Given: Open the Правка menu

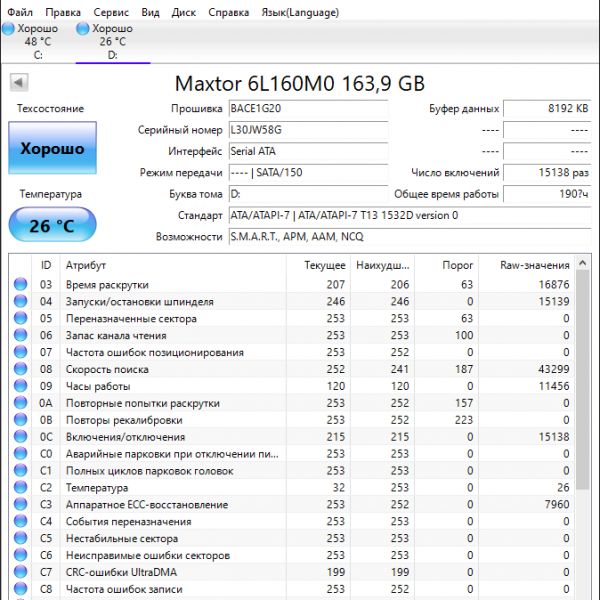Looking at the screenshot, I should [x=63, y=12].
